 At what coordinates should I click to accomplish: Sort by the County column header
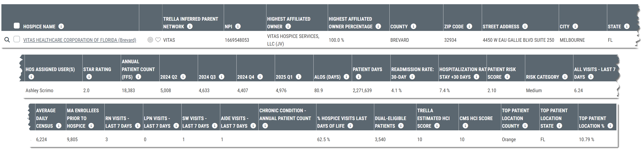(x=399, y=27)
